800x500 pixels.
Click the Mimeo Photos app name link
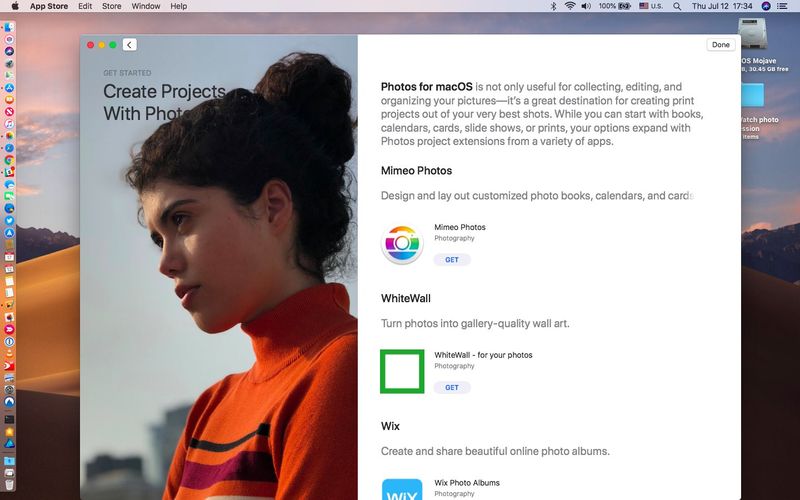tap(460, 227)
